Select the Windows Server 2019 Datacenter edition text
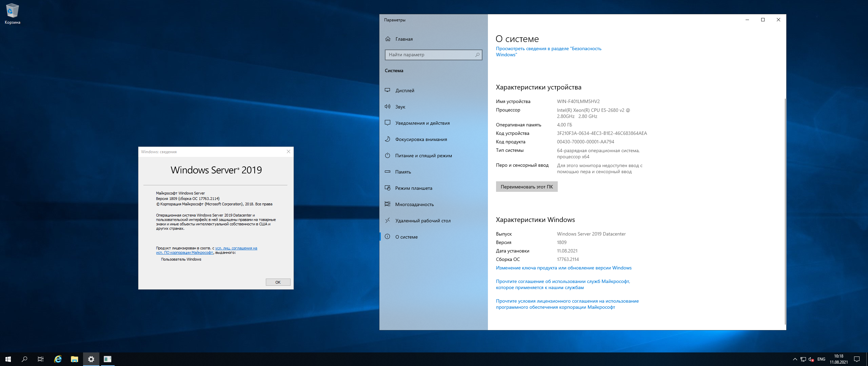 click(591, 234)
